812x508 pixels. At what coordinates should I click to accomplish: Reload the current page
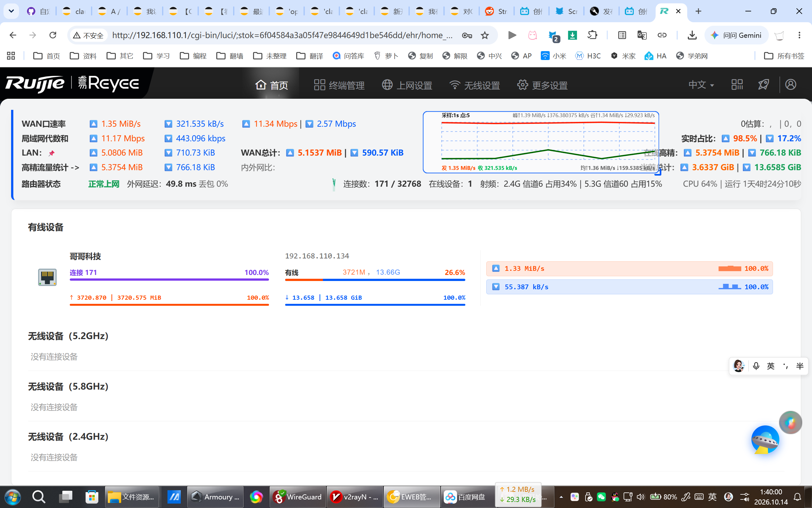(x=53, y=35)
